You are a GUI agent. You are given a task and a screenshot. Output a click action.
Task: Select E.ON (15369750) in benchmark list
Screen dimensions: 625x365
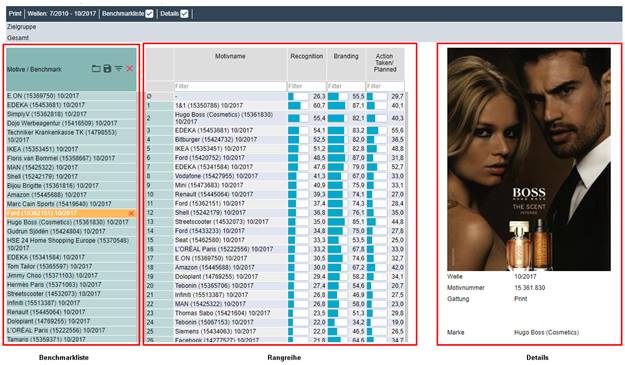coord(71,96)
